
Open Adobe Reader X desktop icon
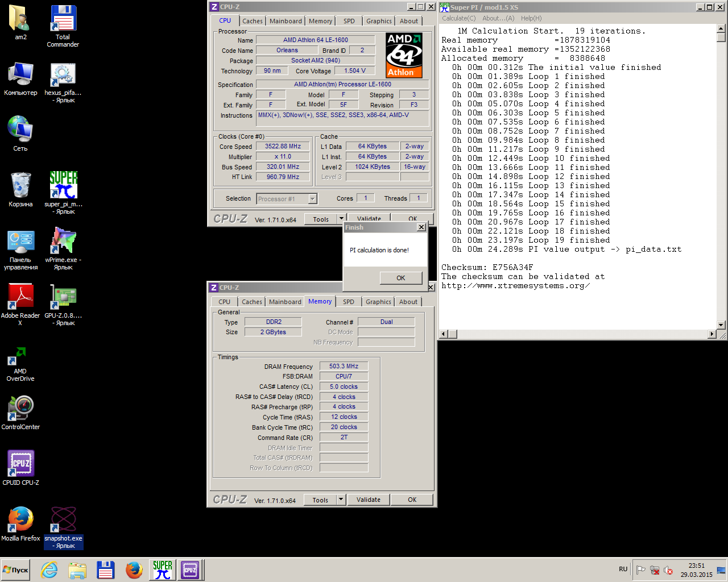click(20, 305)
